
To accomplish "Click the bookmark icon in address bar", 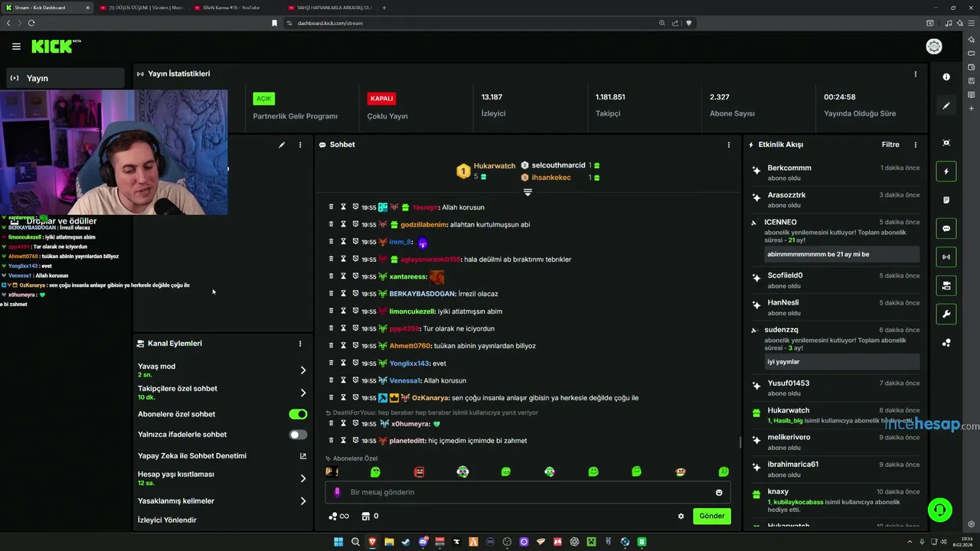I will coord(274,23).
